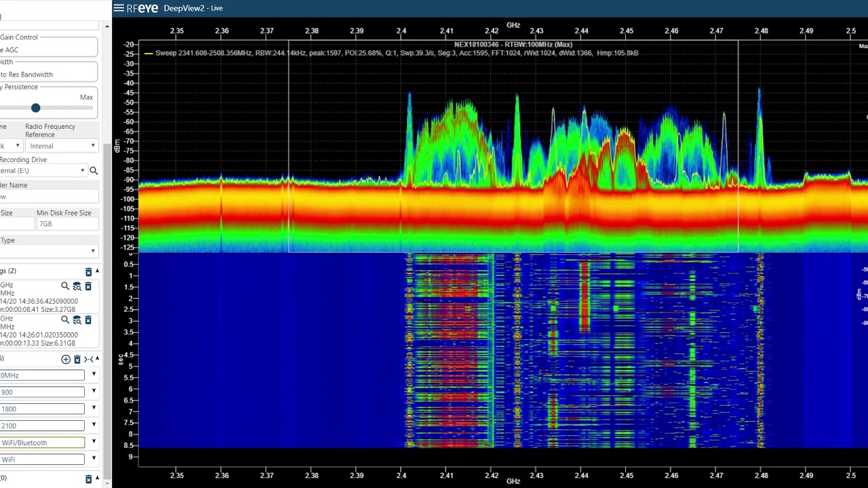Expand the 0MHz preset arrow

94,374
